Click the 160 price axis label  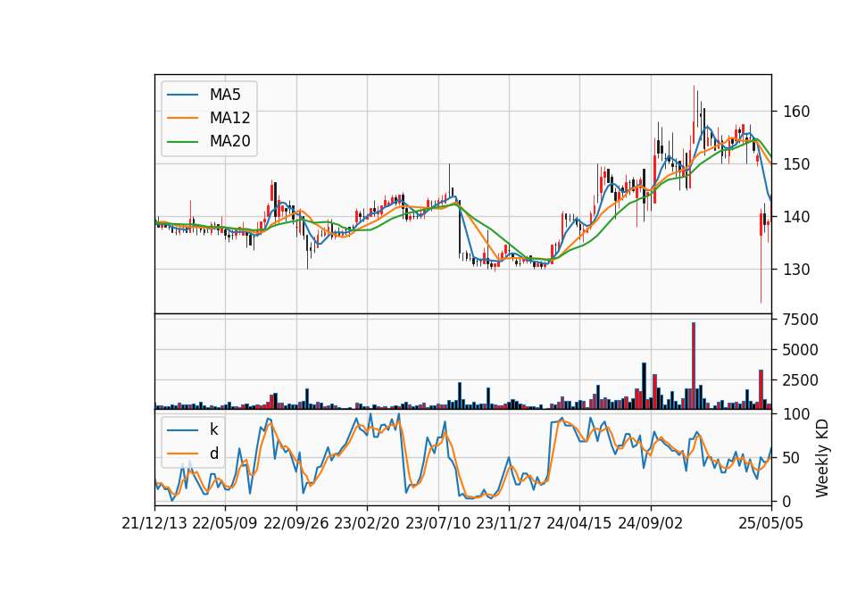pos(796,112)
